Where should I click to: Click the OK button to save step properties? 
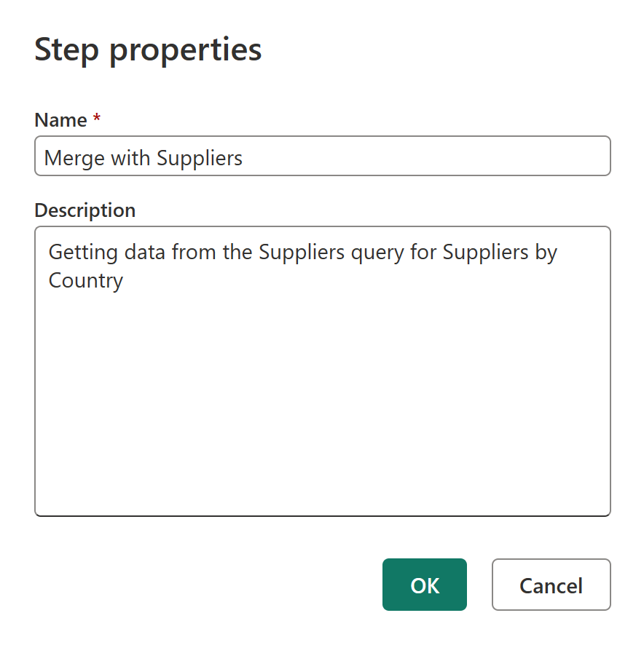click(425, 585)
